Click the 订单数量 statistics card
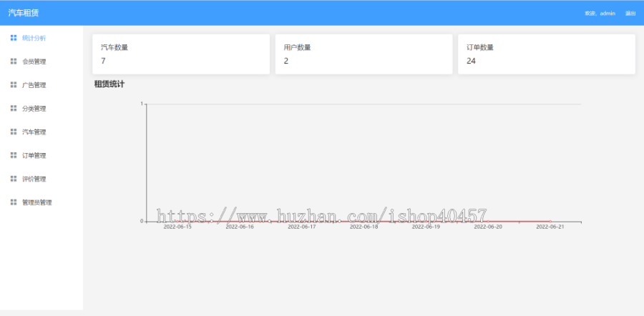 click(x=547, y=54)
